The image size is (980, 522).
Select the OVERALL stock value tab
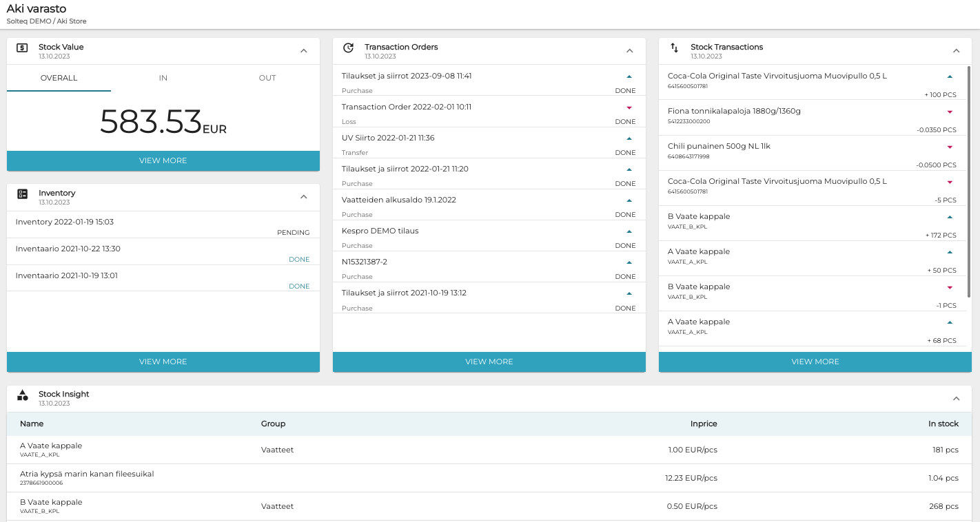(59, 78)
